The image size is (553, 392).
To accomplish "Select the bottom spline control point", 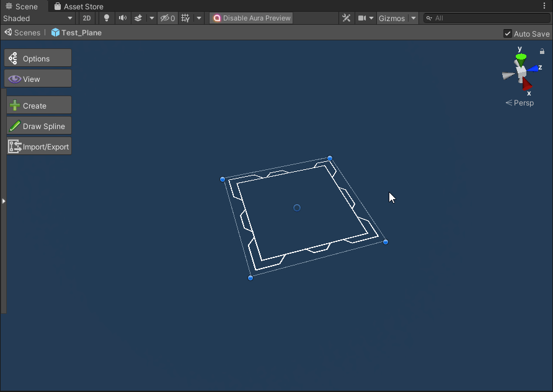I will pyautogui.click(x=250, y=278).
